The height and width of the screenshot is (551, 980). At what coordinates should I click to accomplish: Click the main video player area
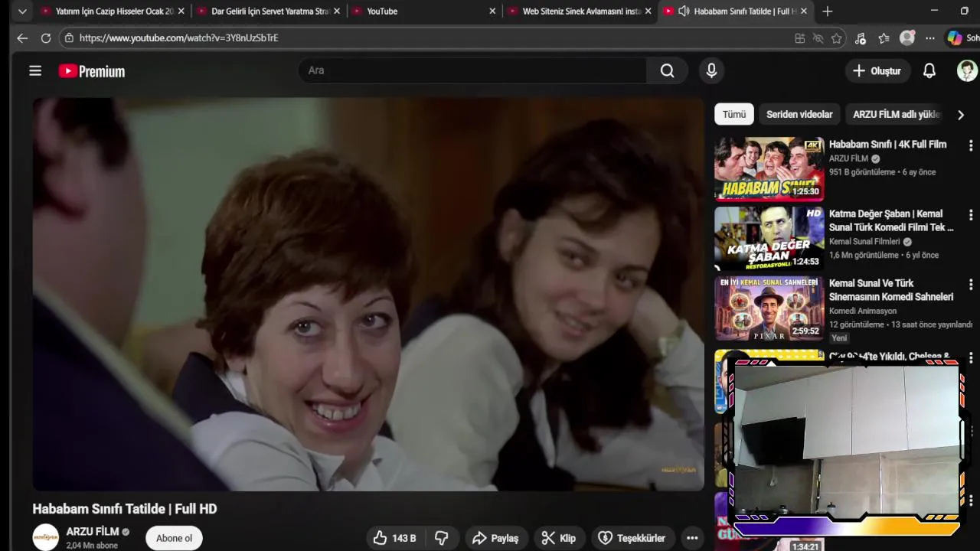[368, 294]
